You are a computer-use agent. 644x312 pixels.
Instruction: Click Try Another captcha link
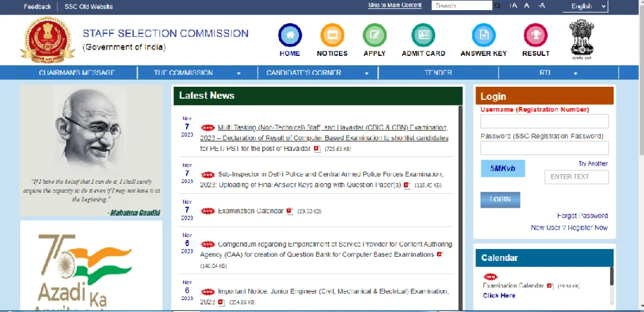tap(593, 164)
